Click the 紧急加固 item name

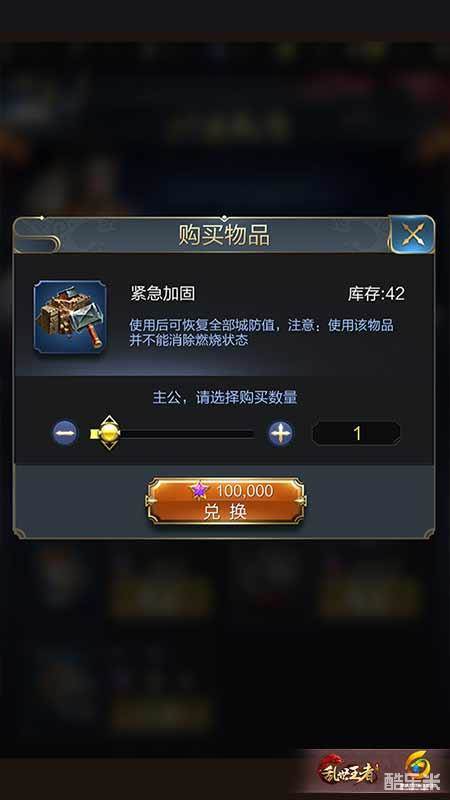click(162, 293)
